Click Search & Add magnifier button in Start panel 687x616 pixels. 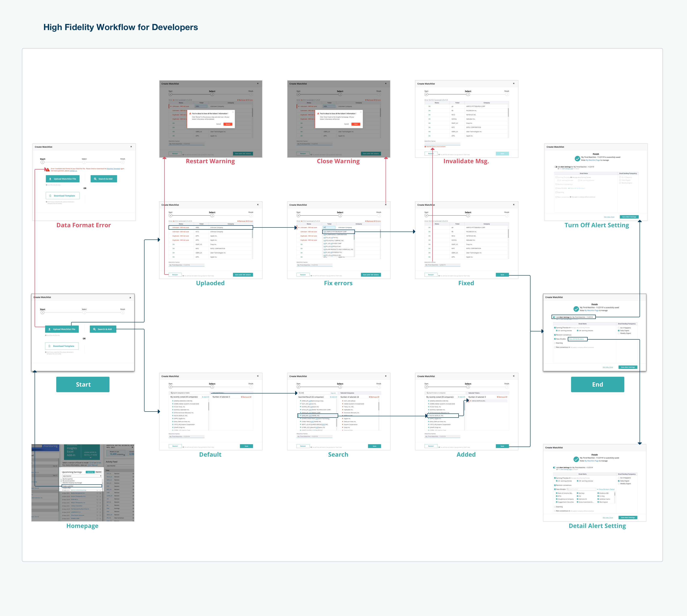point(103,329)
